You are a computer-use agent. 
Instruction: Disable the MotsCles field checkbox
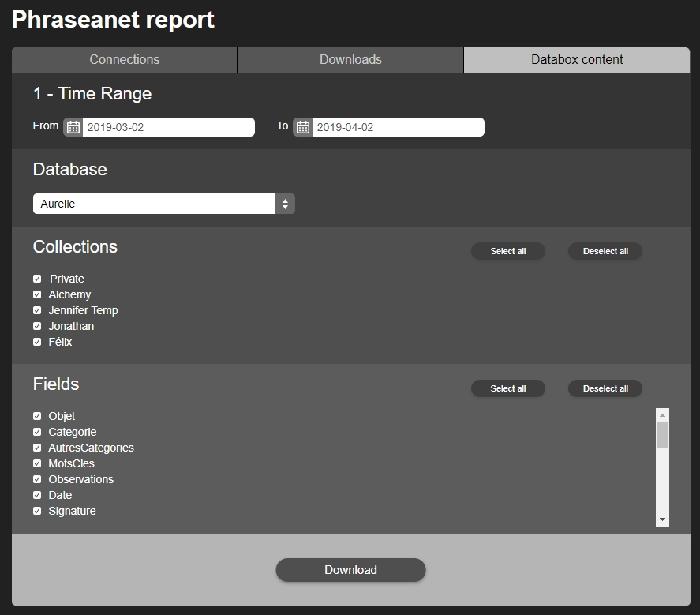pyautogui.click(x=37, y=463)
